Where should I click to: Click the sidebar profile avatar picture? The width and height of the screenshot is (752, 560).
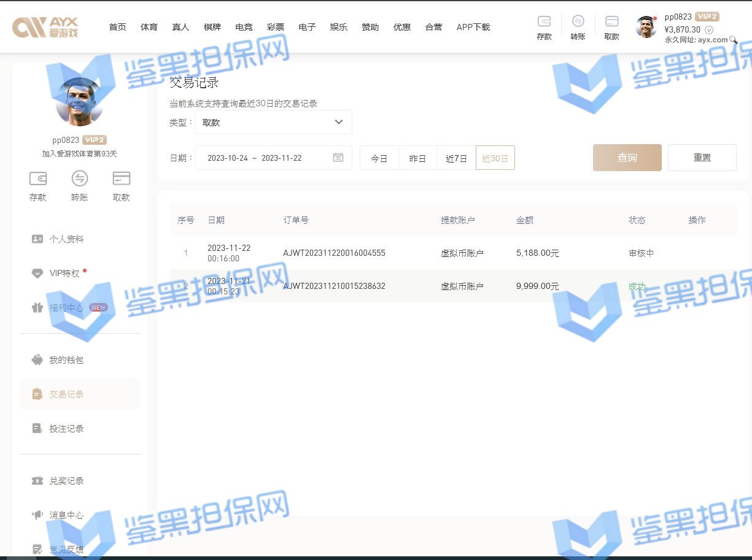click(x=79, y=101)
